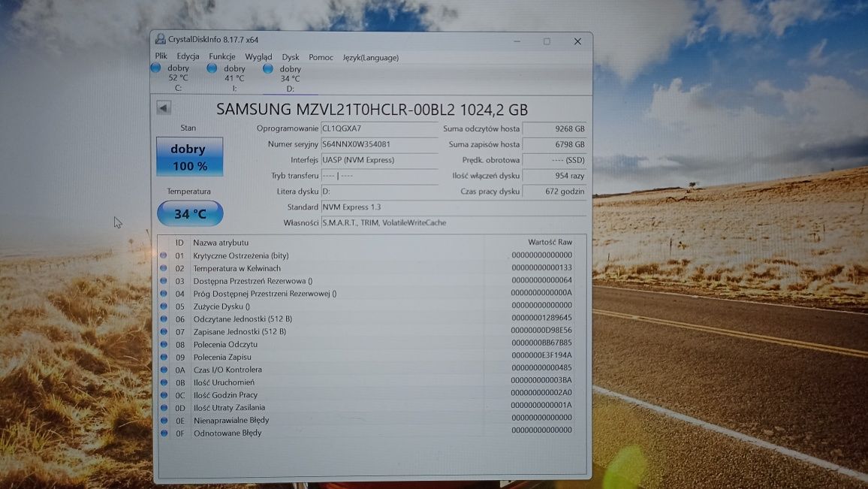
Task: Open the Plik menu
Action: point(161,56)
